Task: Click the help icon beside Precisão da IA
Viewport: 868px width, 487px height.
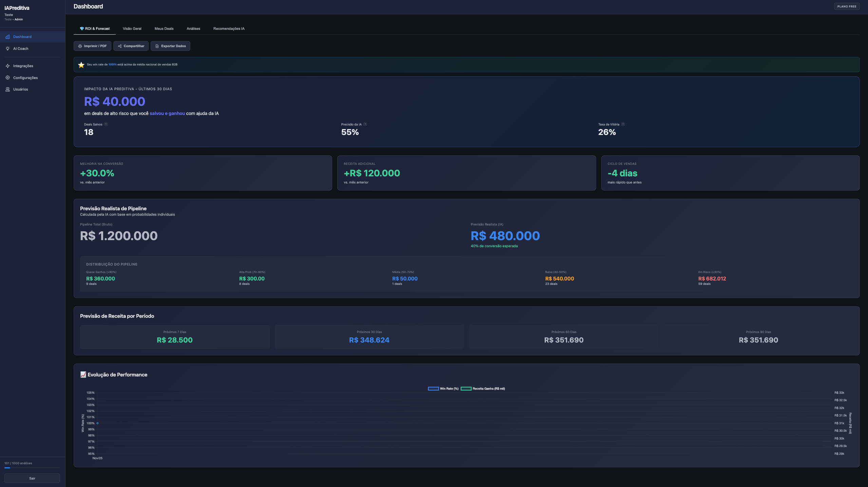Action: [x=365, y=124]
